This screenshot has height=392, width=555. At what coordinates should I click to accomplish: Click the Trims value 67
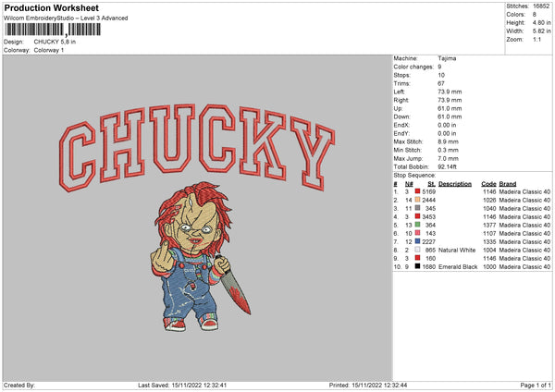click(441, 83)
